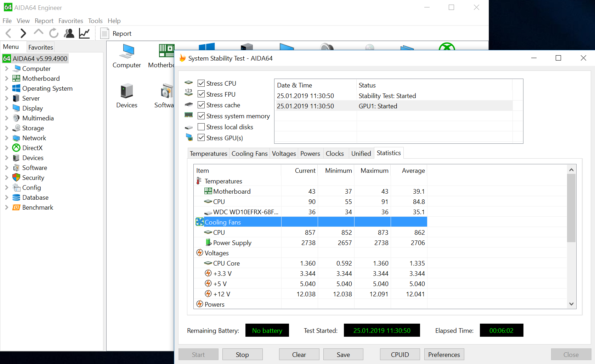Open the Devices icon in main pane

click(127, 91)
